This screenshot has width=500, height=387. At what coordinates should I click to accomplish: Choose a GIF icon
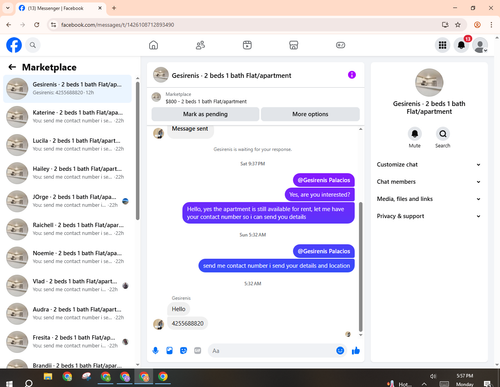[198, 351]
